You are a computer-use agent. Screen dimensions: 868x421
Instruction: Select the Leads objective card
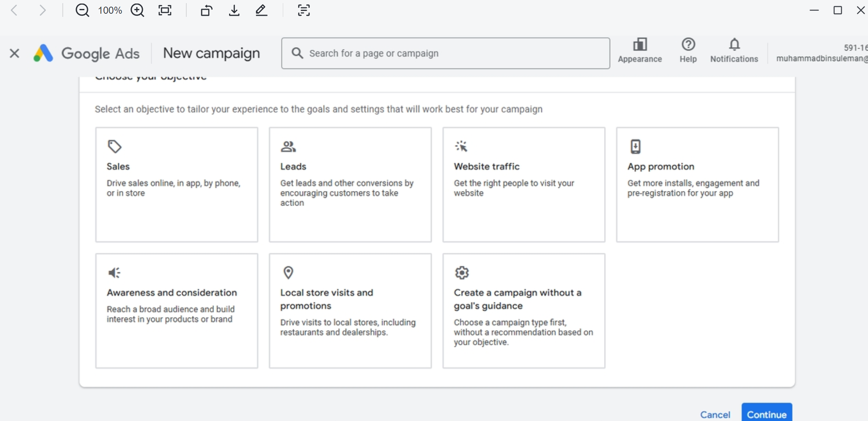[350, 184]
